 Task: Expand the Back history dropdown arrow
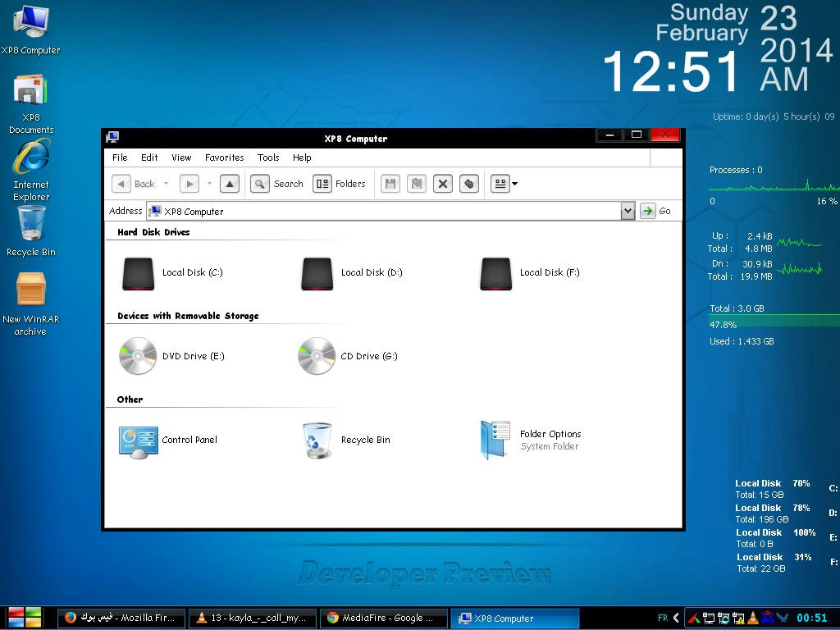166,184
